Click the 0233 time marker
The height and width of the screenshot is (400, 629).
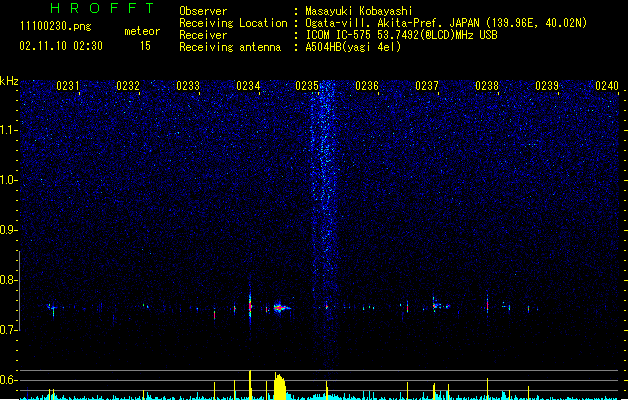point(188,86)
